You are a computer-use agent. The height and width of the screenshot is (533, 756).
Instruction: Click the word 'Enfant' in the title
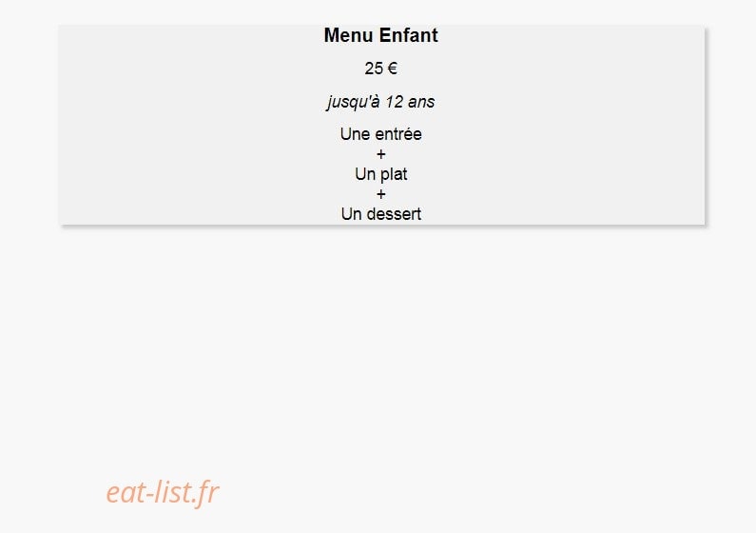tap(409, 35)
